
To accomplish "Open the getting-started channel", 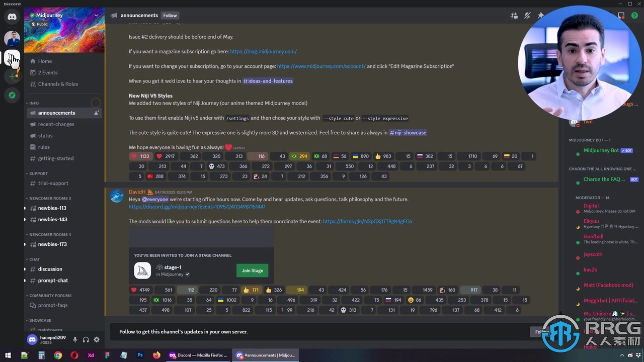I will [x=64, y=158].
